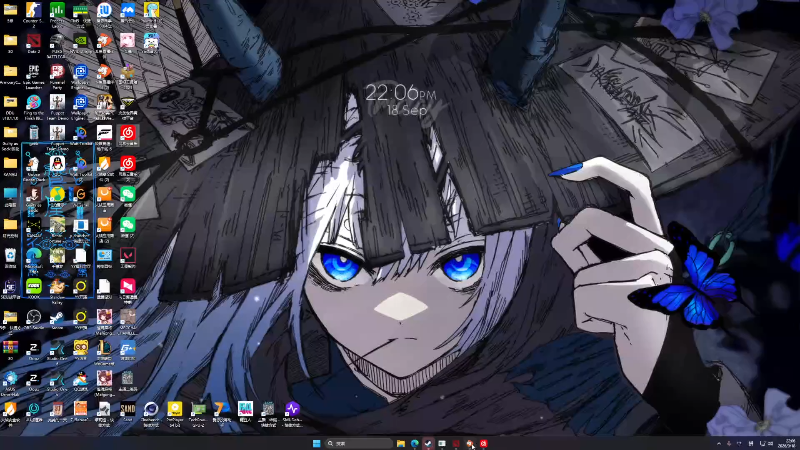Launch the SAND game desktop icon
Image resolution: width=800 pixels, height=450 pixels.
(128, 409)
